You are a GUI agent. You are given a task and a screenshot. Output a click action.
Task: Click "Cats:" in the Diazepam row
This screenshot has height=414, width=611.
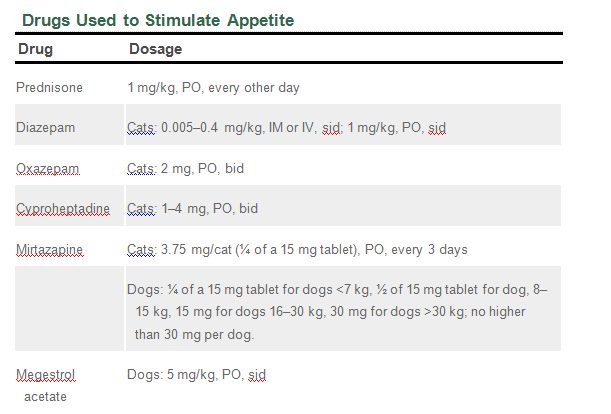pyautogui.click(x=142, y=128)
